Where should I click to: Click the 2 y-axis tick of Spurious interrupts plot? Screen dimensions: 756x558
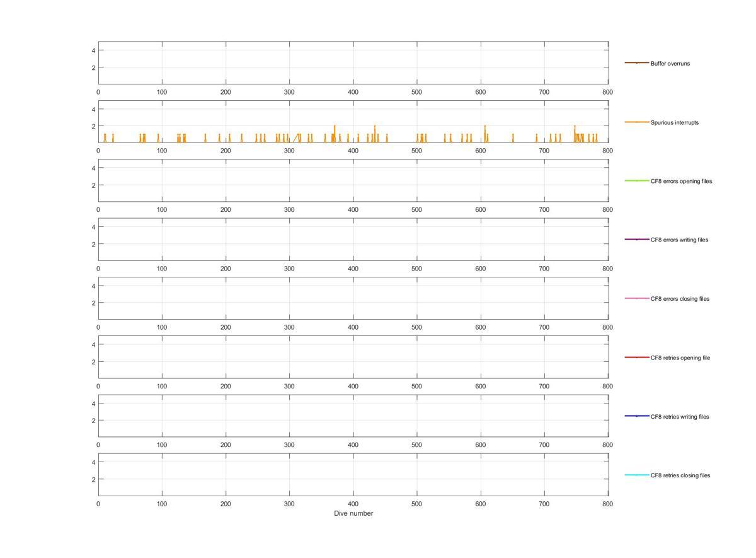[93, 126]
